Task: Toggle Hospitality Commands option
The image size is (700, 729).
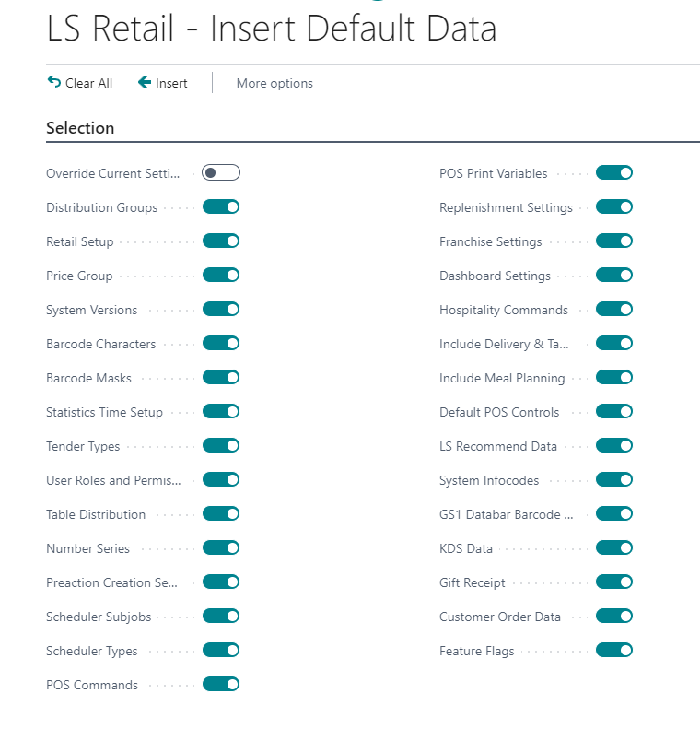Action: pos(614,309)
